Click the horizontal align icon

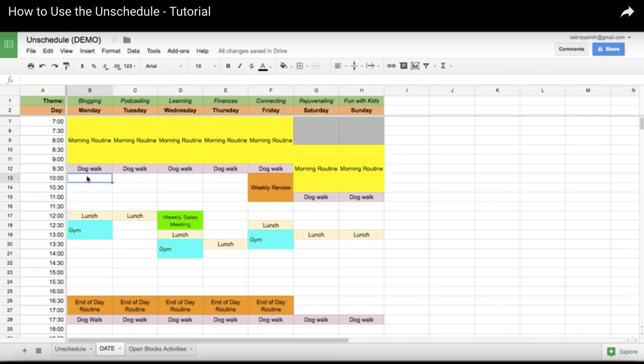pyautogui.click(x=338, y=66)
